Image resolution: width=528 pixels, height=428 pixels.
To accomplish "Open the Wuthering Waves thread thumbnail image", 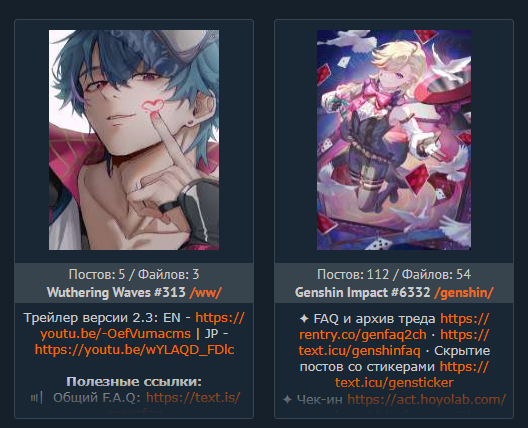I will coord(134,140).
